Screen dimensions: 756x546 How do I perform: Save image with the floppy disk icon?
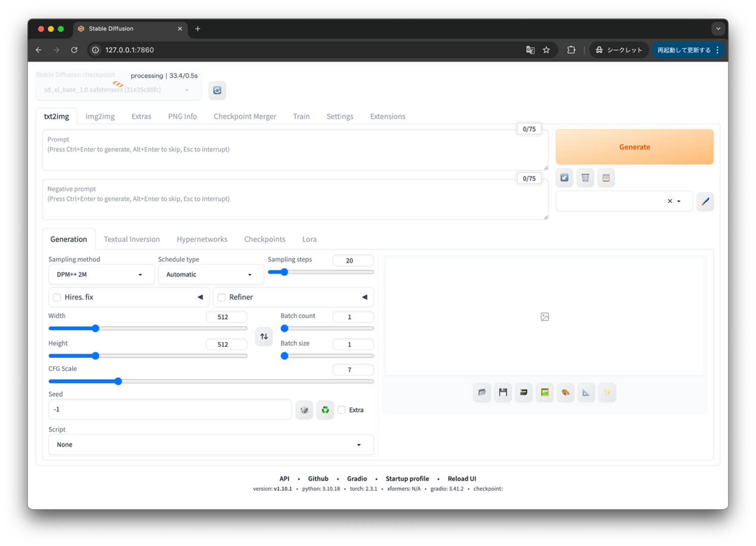coord(503,392)
